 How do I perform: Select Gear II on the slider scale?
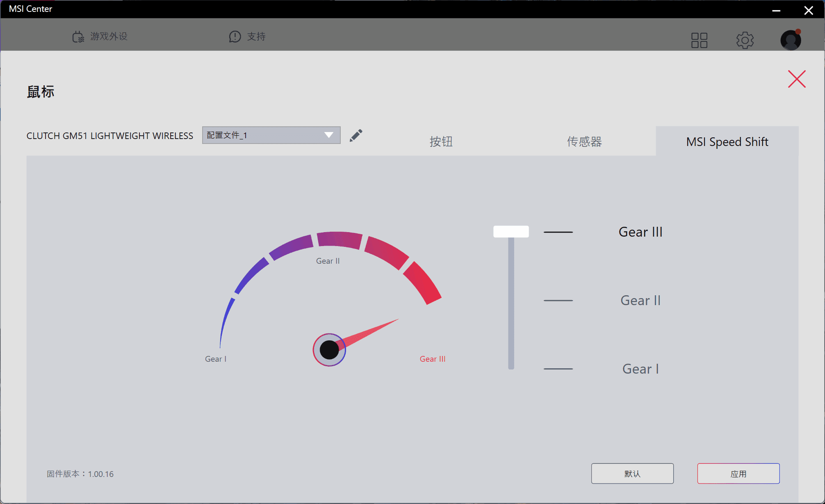click(x=640, y=300)
